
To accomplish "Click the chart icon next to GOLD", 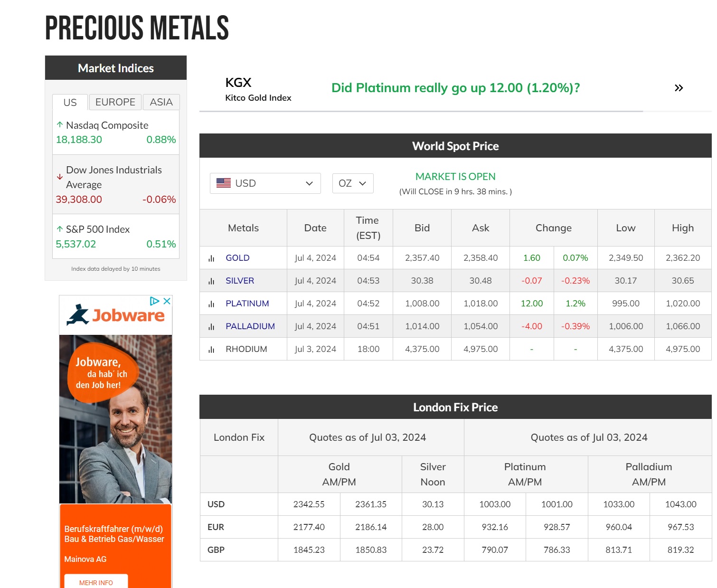I will pyautogui.click(x=211, y=258).
